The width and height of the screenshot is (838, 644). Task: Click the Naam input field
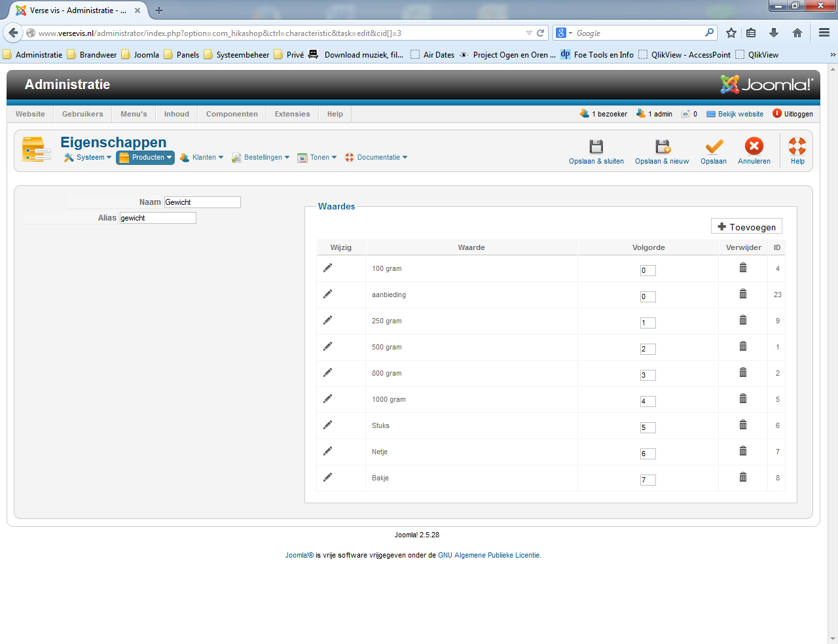pyautogui.click(x=202, y=202)
